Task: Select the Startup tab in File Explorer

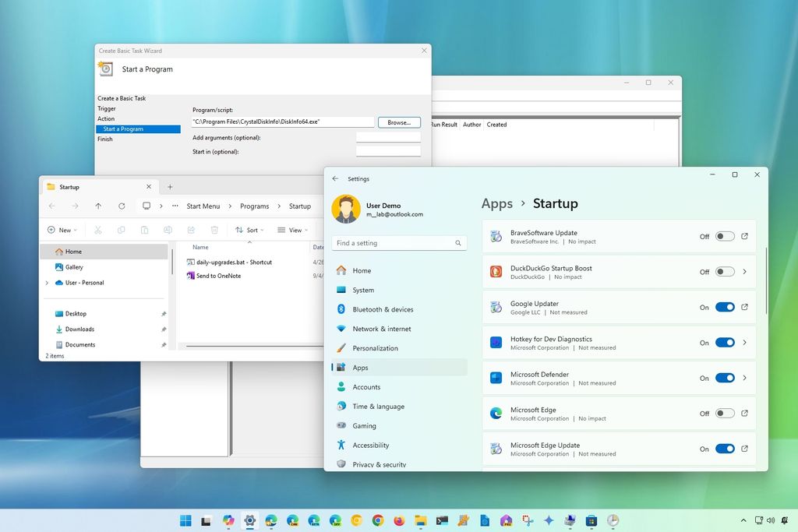Action: [70, 187]
